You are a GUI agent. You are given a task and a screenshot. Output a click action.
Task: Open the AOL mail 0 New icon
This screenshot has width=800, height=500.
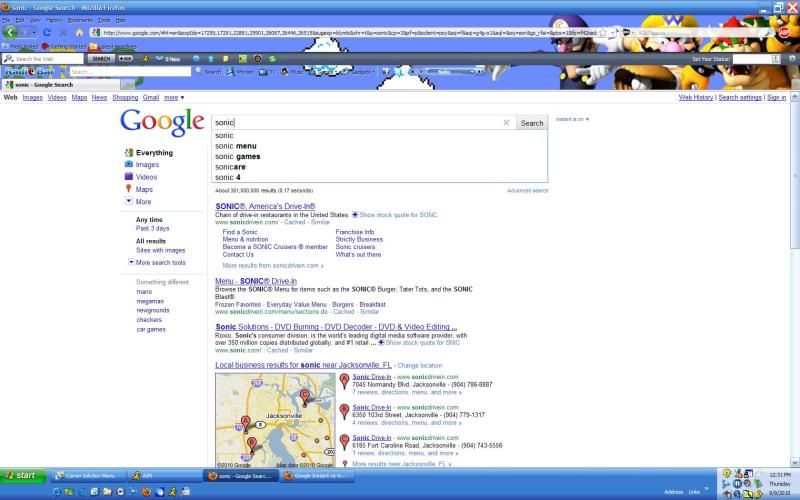168,59
